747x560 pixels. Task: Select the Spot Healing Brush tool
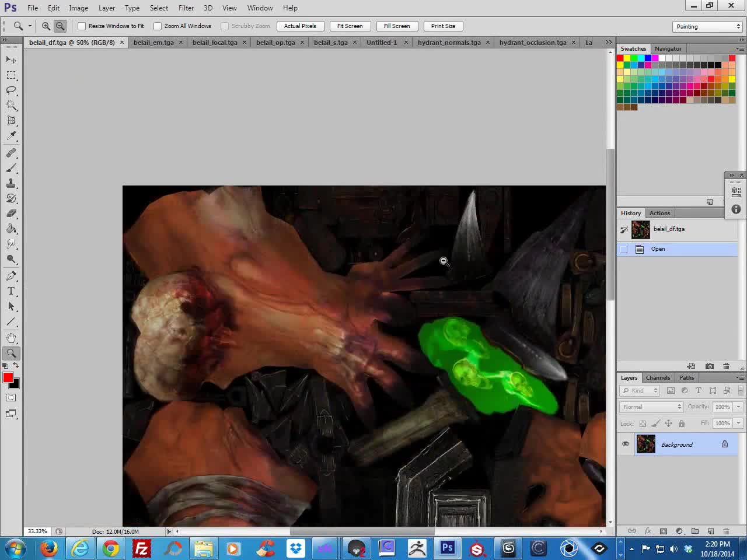click(x=11, y=153)
